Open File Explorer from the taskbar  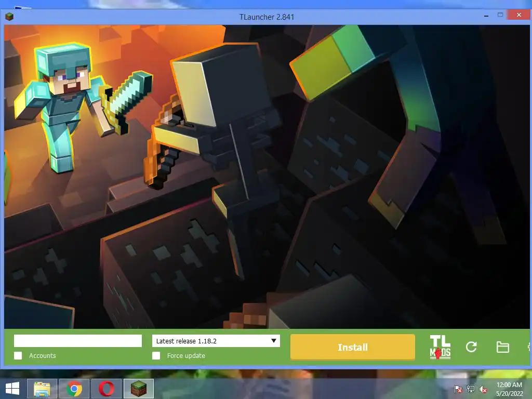[x=42, y=389]
